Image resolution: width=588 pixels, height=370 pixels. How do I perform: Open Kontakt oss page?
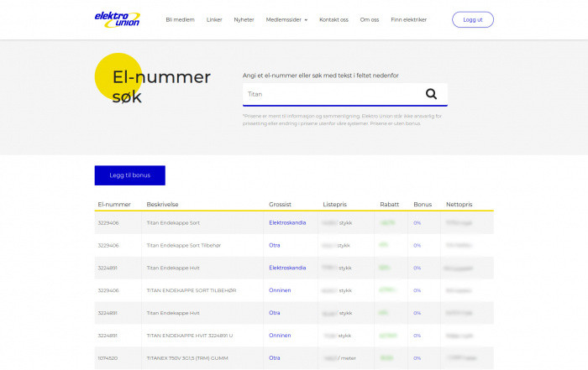tap(333, 20)
